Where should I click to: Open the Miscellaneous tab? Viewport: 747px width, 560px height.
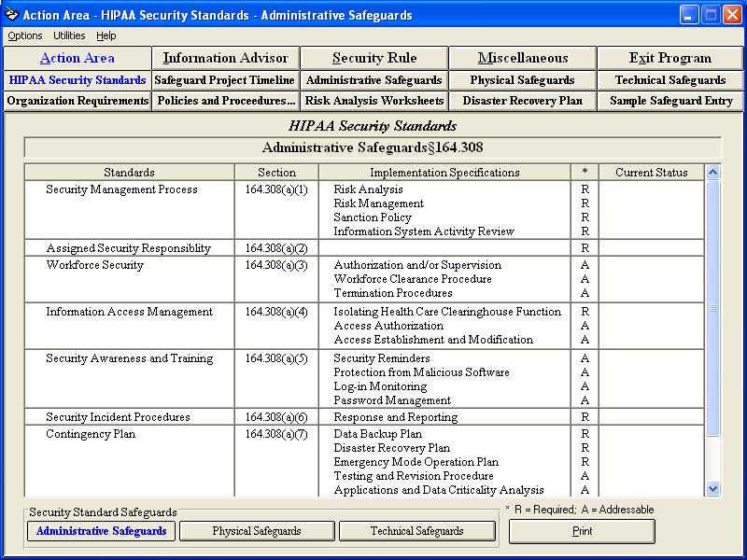pos(523,58)
